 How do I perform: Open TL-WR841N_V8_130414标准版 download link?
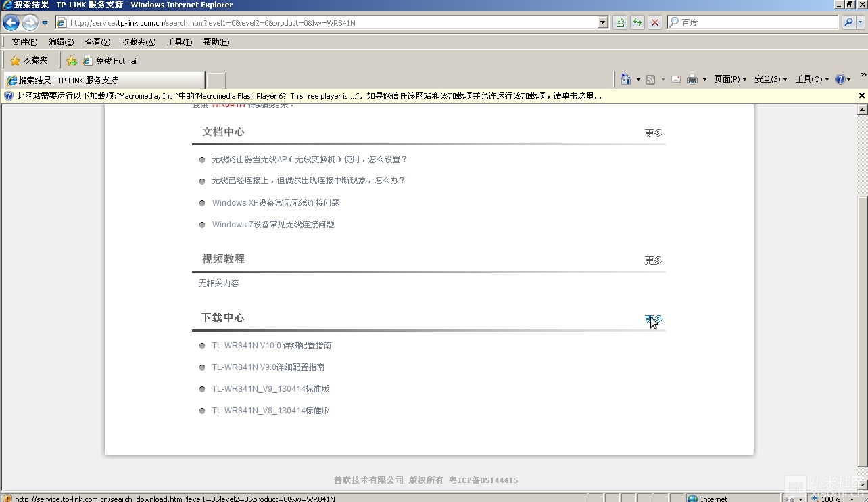[271, 411]
